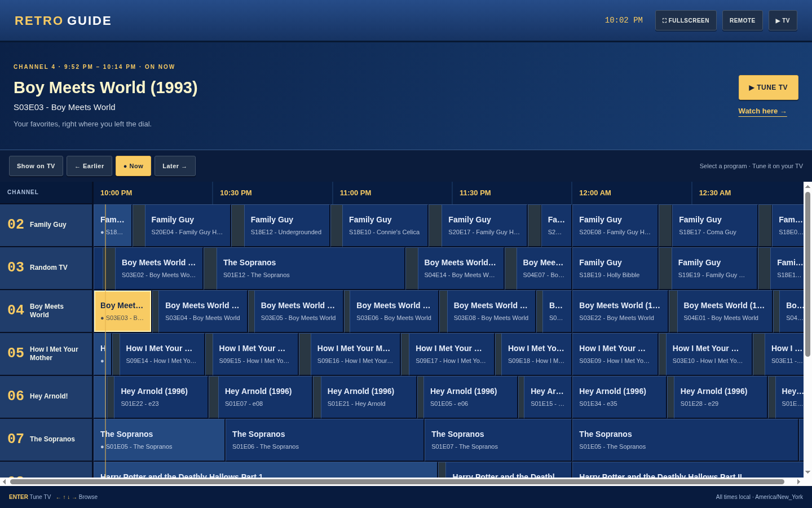Open the Remote control view

click(x=742, y=20)
